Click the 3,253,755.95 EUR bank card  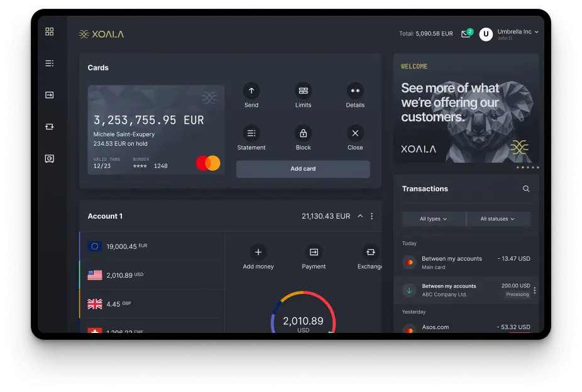point(156,130)
